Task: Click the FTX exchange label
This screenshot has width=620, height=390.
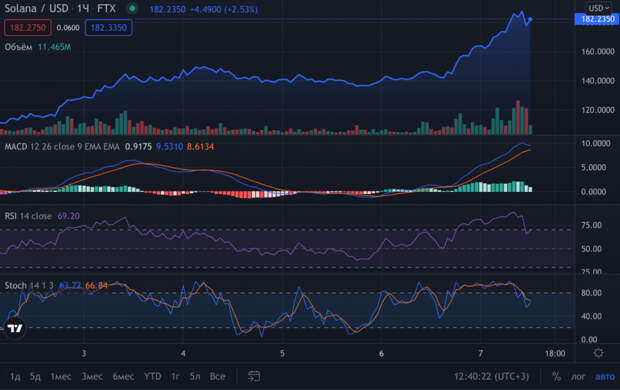Action: (x=106, y=8)
